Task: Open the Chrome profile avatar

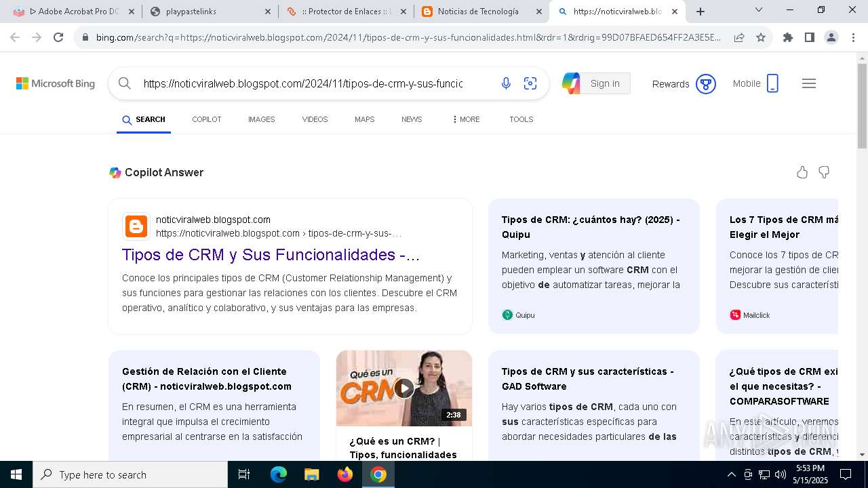Action: click(x=831, y=38)
